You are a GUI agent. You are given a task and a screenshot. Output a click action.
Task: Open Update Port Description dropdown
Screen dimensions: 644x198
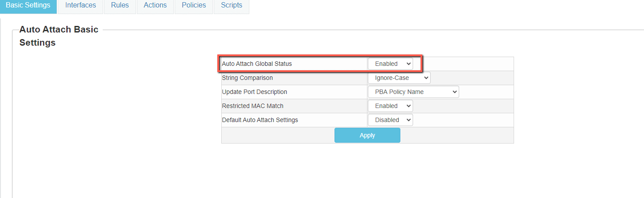tap(413, 92)
